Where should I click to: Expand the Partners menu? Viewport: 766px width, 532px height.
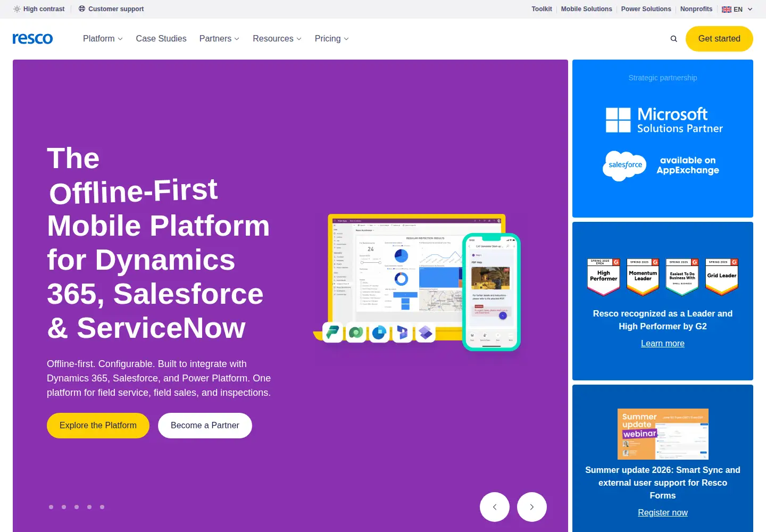[219, 39]
